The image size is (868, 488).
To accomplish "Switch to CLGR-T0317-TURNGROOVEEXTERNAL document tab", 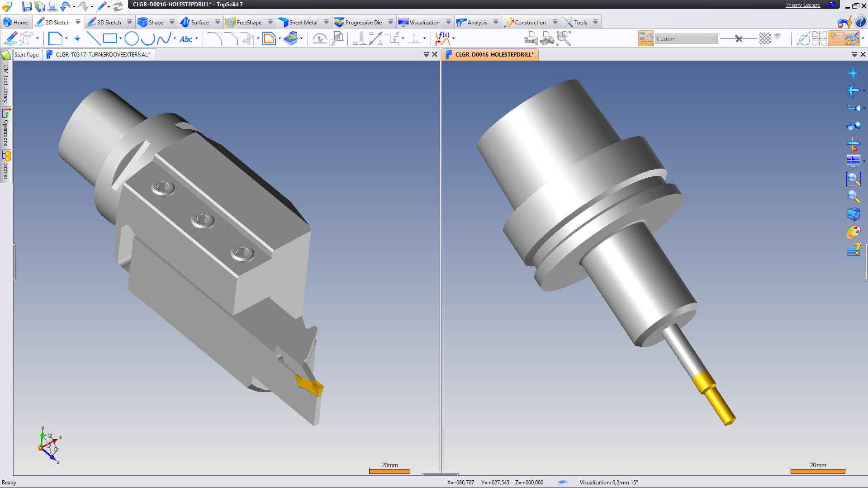I will pyautogui.click(x=102, y=54).
